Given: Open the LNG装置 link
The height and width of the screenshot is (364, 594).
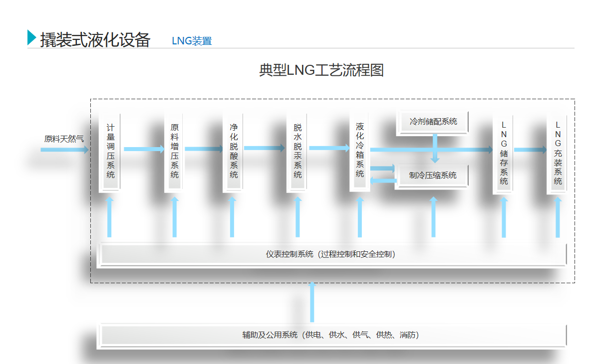Looking at the screenshot, I should (192, 41).
